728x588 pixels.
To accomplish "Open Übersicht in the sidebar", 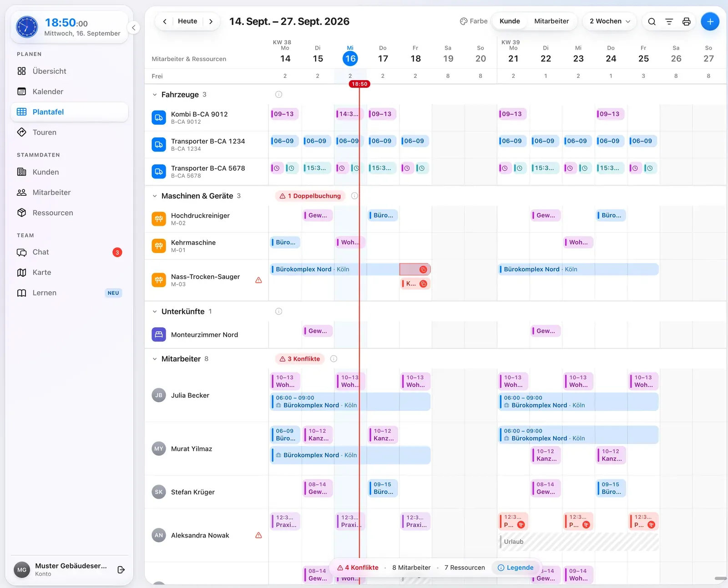I will 70,71.
